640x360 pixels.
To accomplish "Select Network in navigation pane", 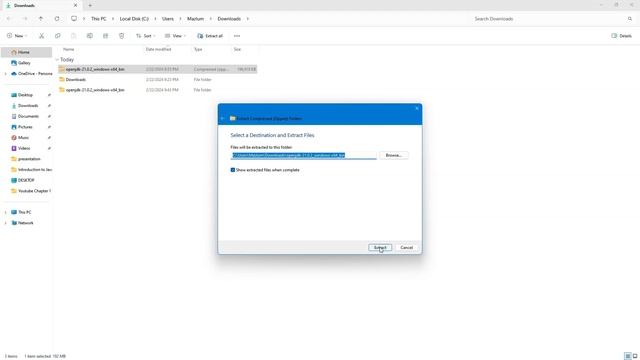I will pos(25,223).
